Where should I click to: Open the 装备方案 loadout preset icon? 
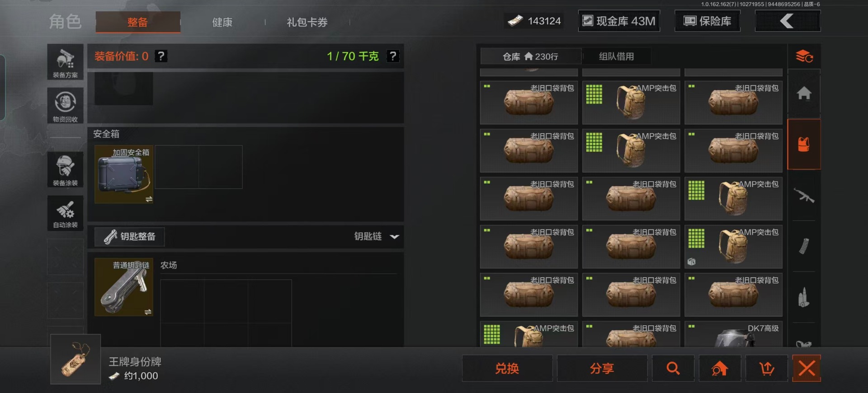pyautogui.click(x=66, y=62)
